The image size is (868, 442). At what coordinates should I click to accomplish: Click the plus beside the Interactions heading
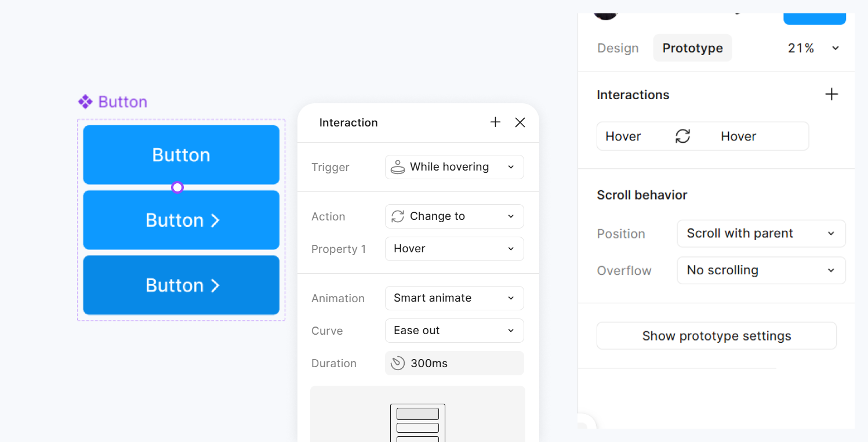831,94
